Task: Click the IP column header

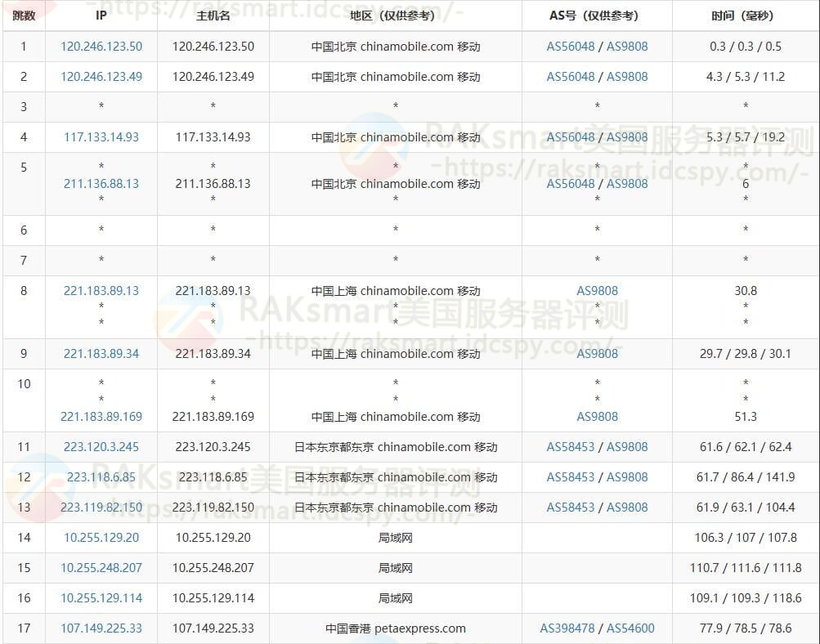Action: point(101,15)
